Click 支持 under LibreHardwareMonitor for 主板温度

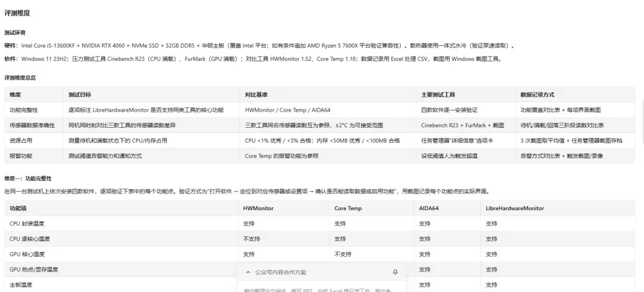pos(491,285)
